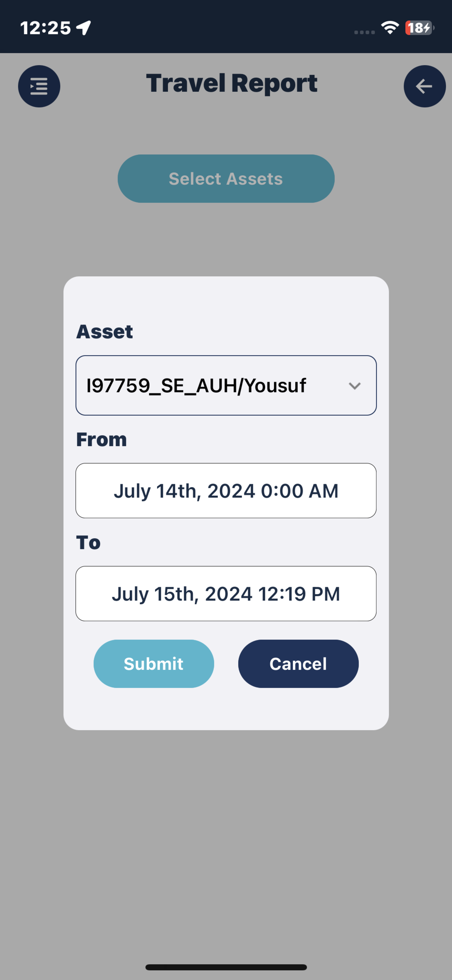The image size is (452, 980).
Task: Tap the From label
Action: [x=102, y=440]
